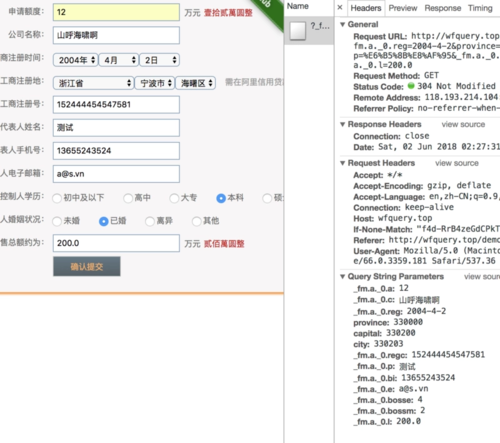Click the _fm.a._0.reg 2004-4-2 parameter

[400, 311]
